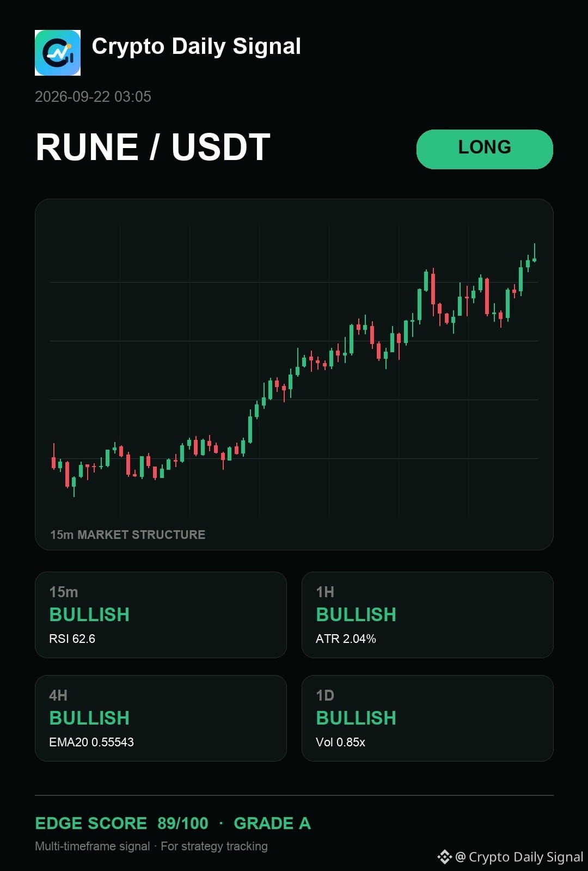Viewport: 588px width, 871px height.
Task: Click the 15m MARKET STRUCTURE chart label
Action: pyautogui.click(x=128, y=535)
